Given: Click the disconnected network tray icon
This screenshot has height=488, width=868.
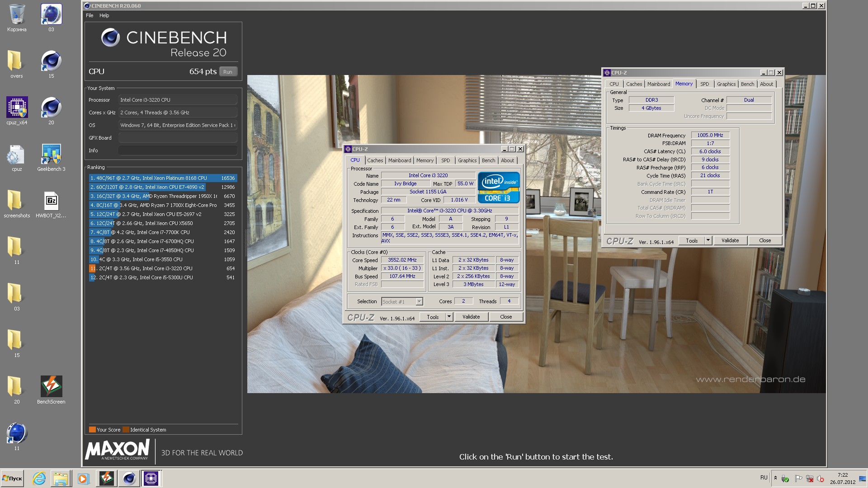Looking at the screenshot, I should click(x=809, y=479).
